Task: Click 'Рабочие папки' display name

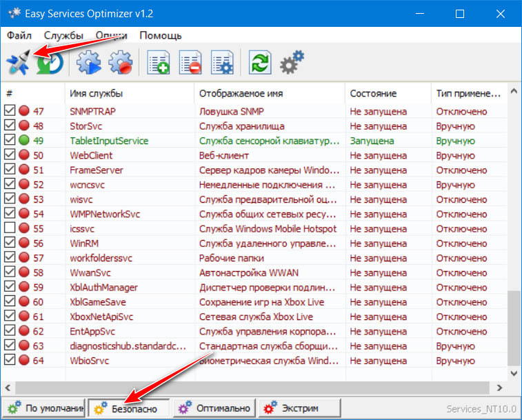Action: click(x=232, y=258)
